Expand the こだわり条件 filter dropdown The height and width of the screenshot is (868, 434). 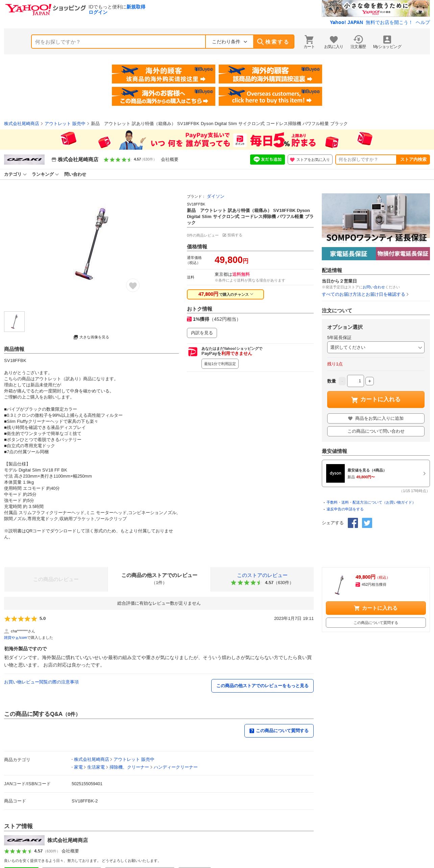click(230, 42)
